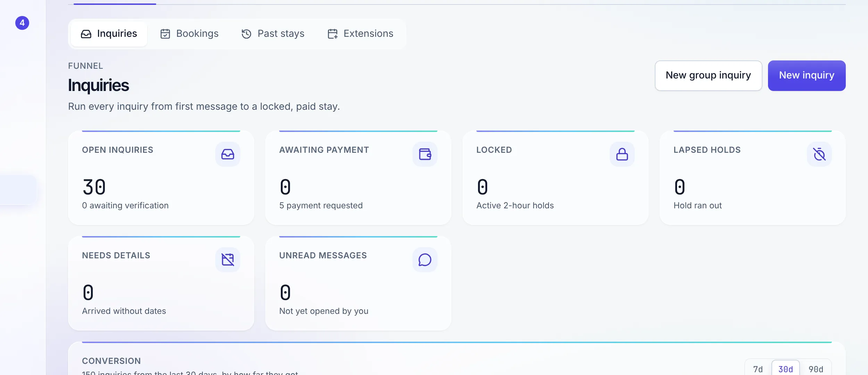
Task: Open the Open Inquiries card showing 30
Action: pos(161,178)
